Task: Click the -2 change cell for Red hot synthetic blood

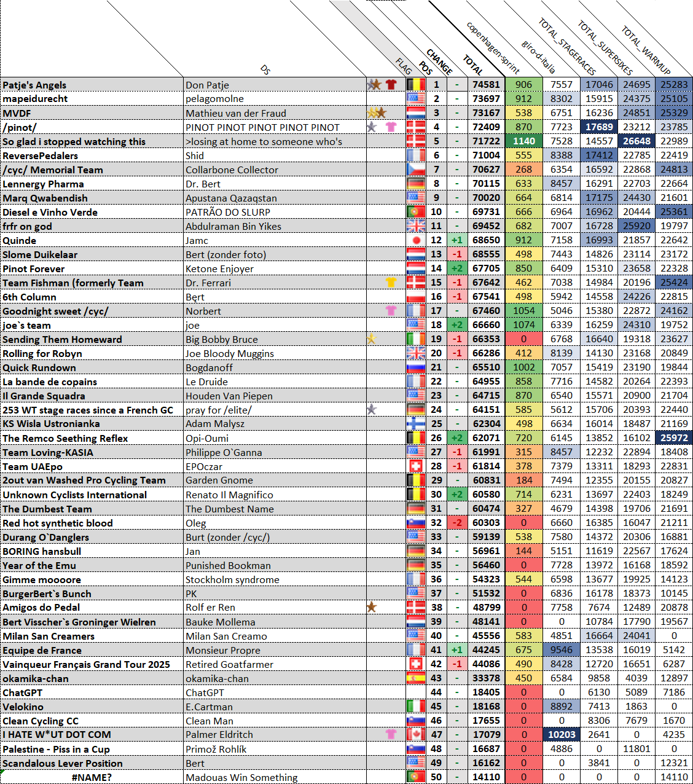Action: [456, 523]
